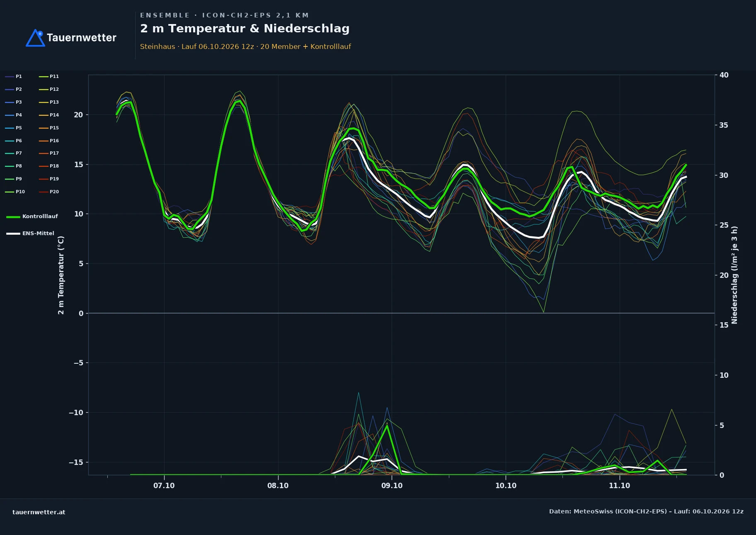Click the P11 legend entry
Viewport: 756px width, 535px height.
click(49, 76)
